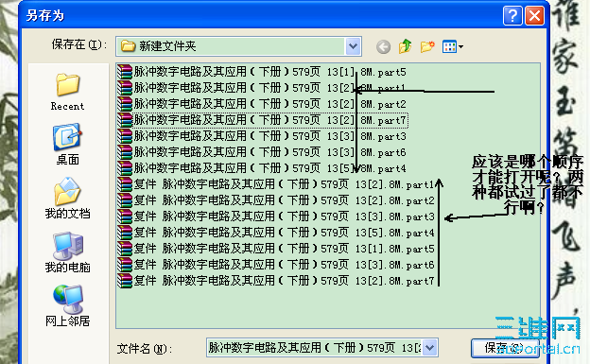The height and width of the screenshot is (364, 590).
Task: Expand the 保存在 folder dropdown
Action: (x=353, y=46)
